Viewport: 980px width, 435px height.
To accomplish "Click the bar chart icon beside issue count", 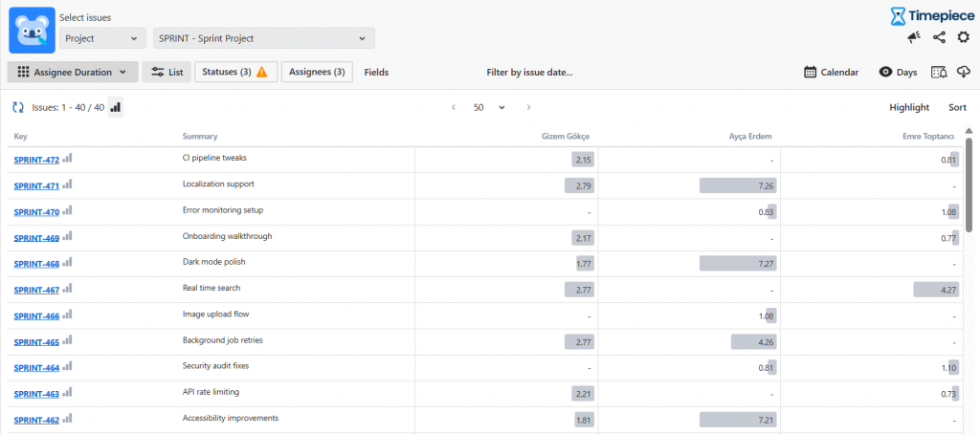I will tap(116, 108).
